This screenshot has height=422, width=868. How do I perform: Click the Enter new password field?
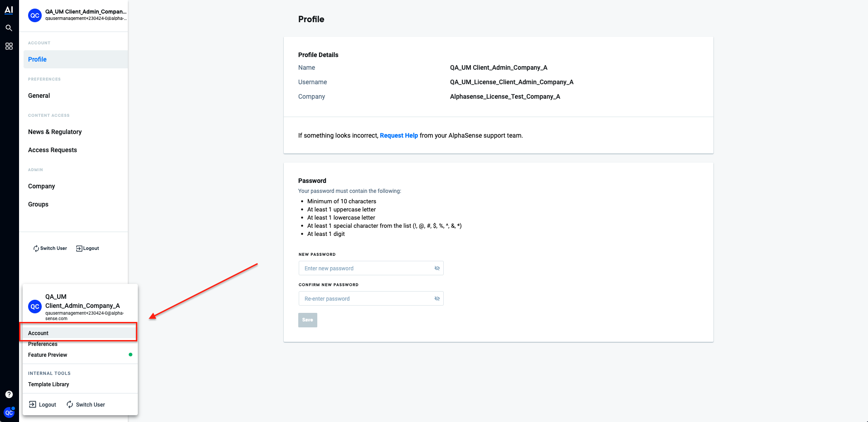[371, 268]
